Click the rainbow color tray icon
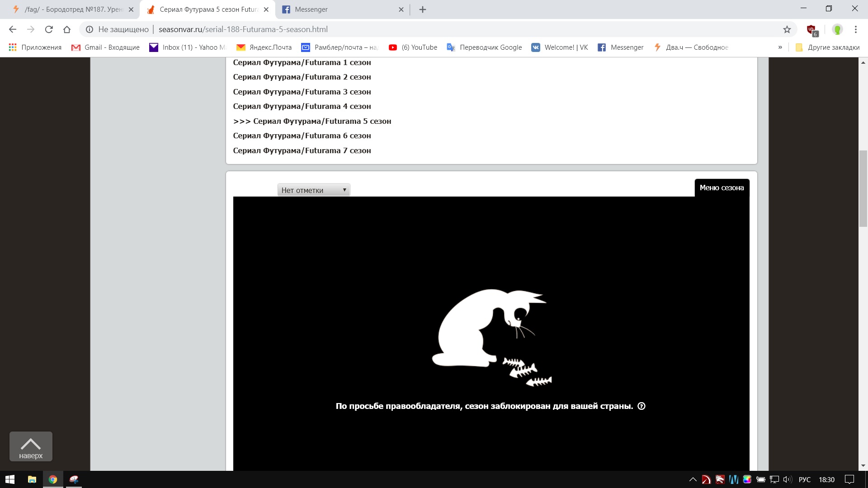This screenshot has height=488, width=868. click(x=747, y=479)
